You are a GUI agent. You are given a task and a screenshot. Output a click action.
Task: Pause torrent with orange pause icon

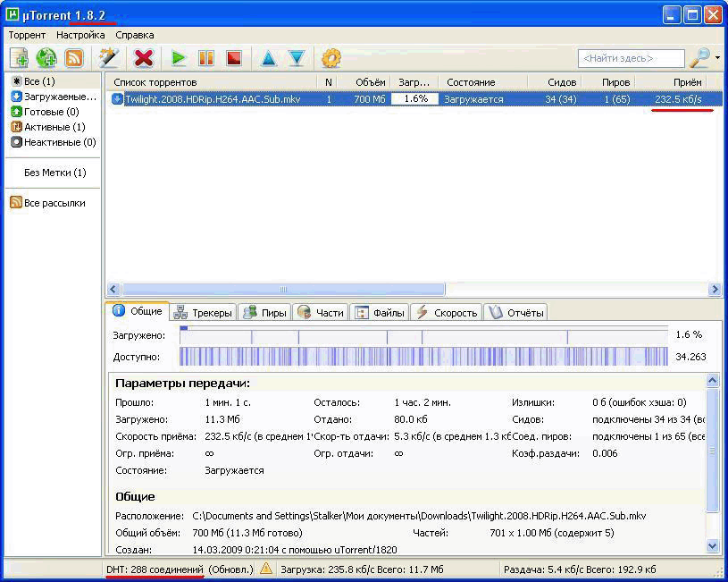click(x=206, y=59)
